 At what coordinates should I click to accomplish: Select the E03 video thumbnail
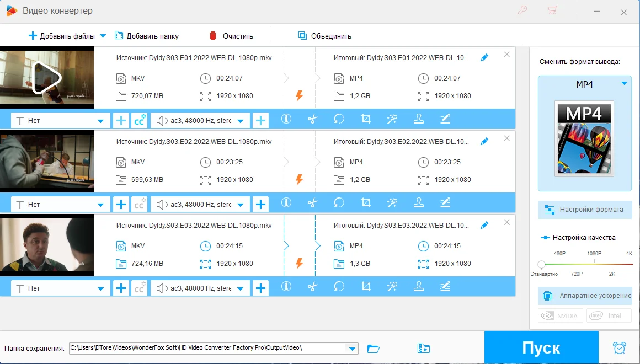click(x=46, y=246)
